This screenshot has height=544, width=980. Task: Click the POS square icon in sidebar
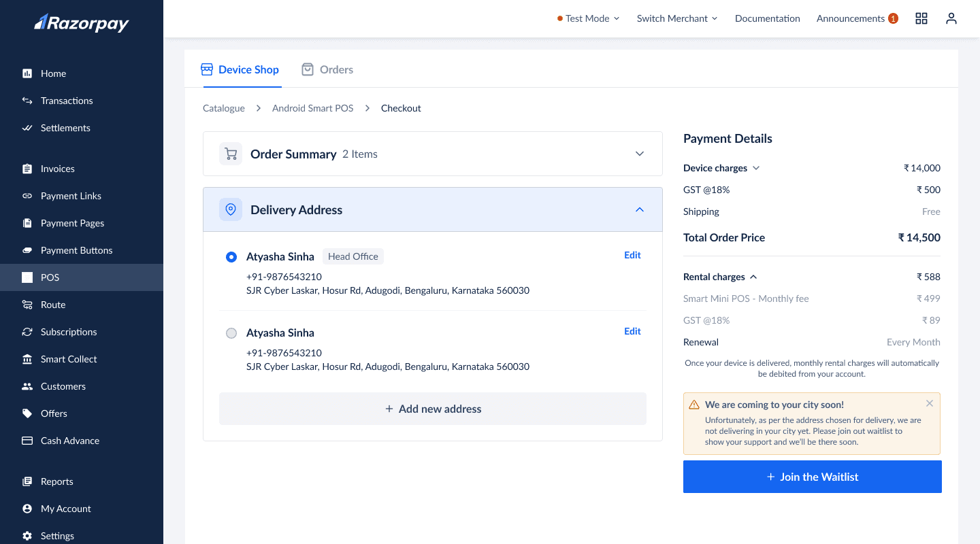tap(27, 277)
